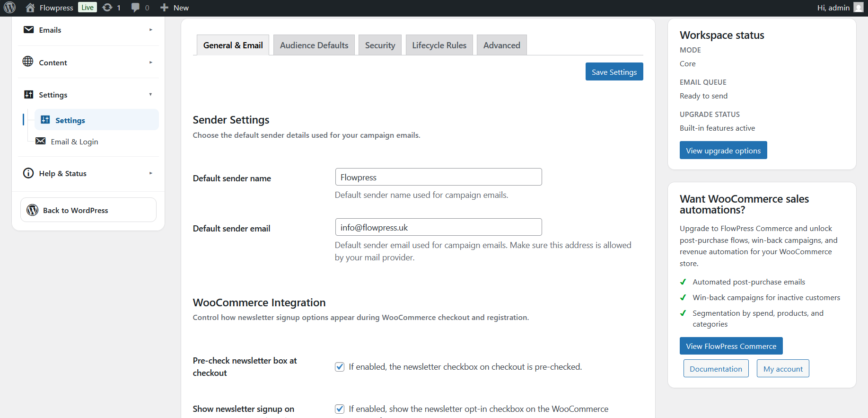This screenshot has width=868, height=418.
Task: Click View upgrade options button
Action: pos(723,150)
